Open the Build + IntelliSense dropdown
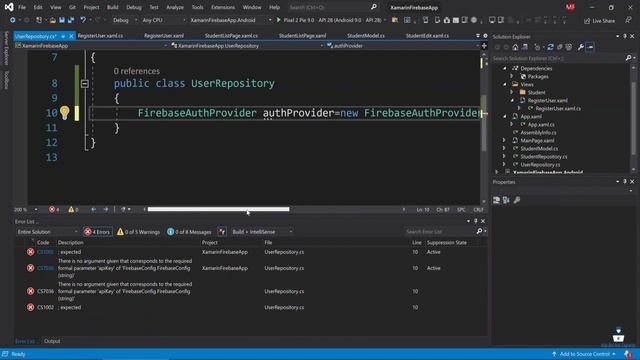 coord(262,232)
